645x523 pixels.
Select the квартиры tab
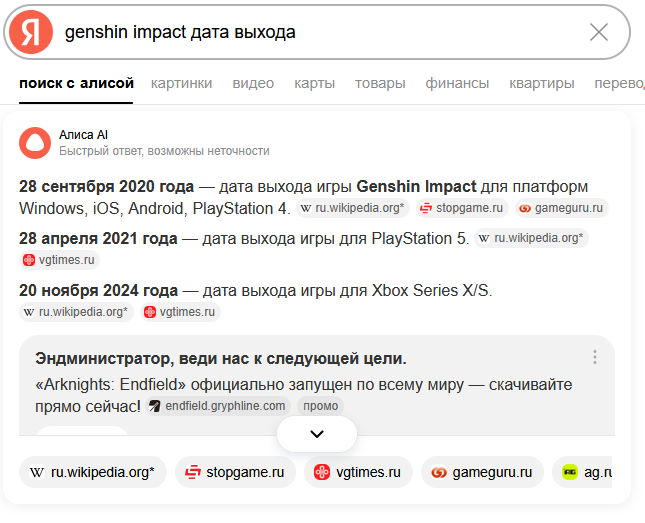[542, 83]
